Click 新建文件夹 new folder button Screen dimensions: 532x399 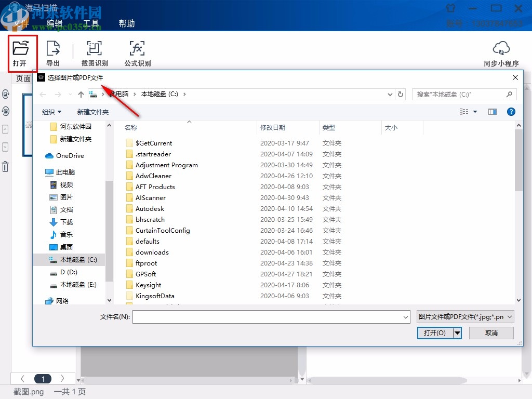point(92,112)
